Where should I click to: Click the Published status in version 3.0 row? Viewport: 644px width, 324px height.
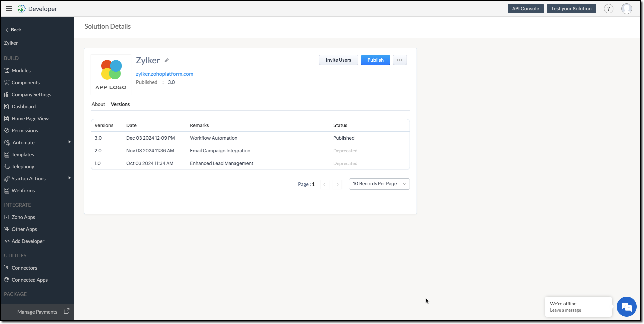click(344, 138)
